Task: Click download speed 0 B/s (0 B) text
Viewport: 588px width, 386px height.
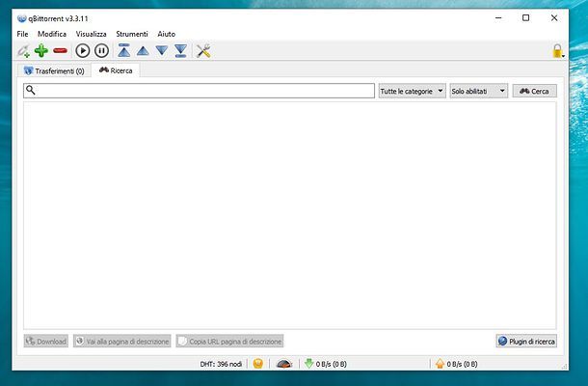Action: click(x=332, y=364)
